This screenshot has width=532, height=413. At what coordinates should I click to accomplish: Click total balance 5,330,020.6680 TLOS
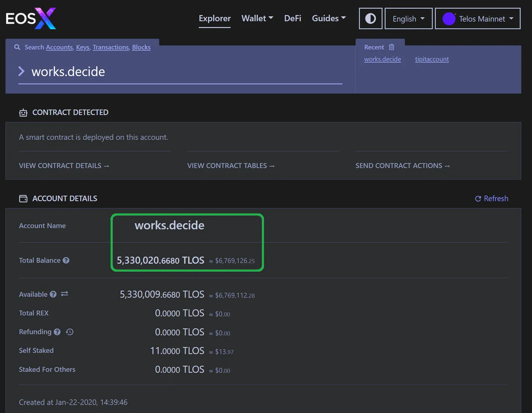(160, 260)
